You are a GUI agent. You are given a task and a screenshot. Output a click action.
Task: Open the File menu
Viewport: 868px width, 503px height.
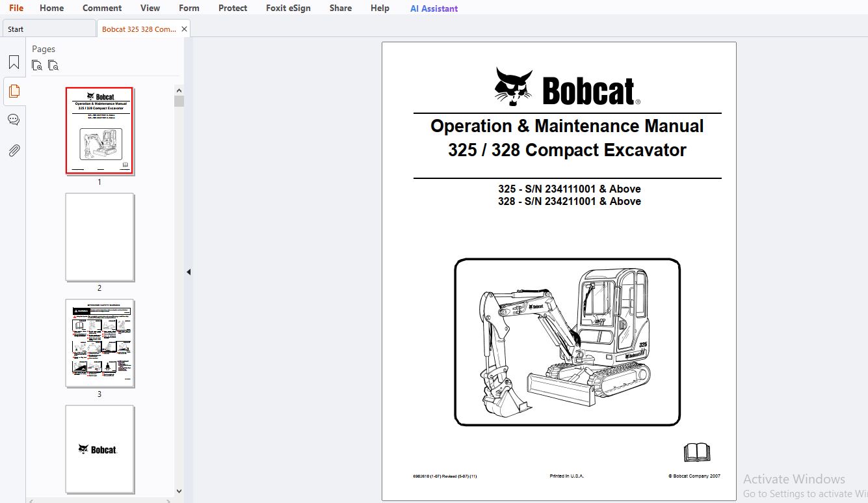point(16,8)
